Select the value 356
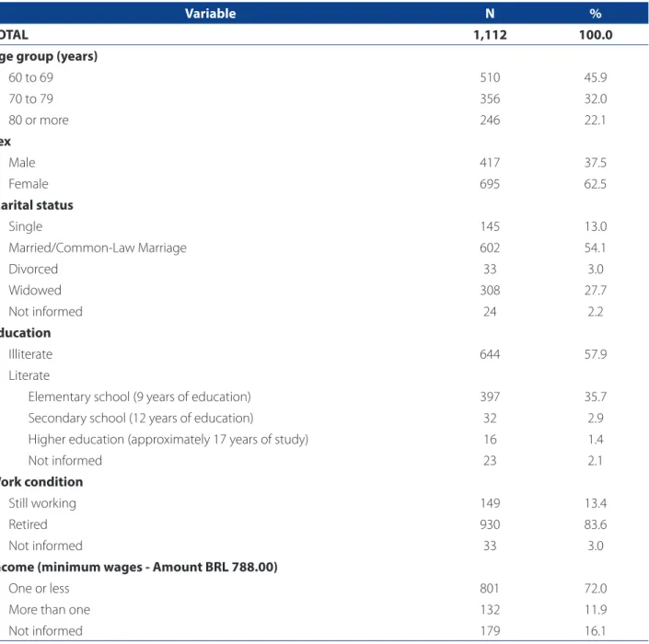 click(490, 98)
